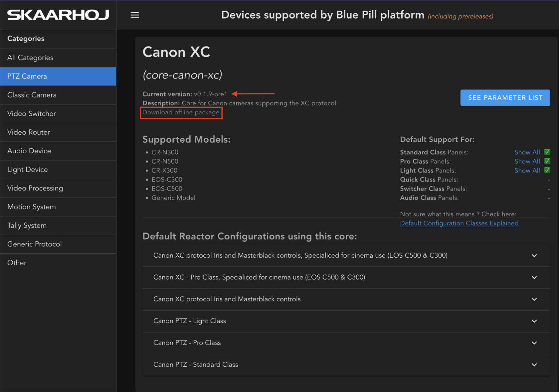
Task: Expand Canon XC - Pro Class cinema config
Action: (346, 277)
